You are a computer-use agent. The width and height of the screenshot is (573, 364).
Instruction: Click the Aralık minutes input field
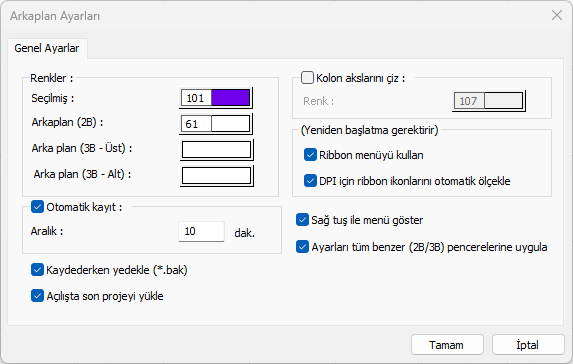tap(201, 231)
